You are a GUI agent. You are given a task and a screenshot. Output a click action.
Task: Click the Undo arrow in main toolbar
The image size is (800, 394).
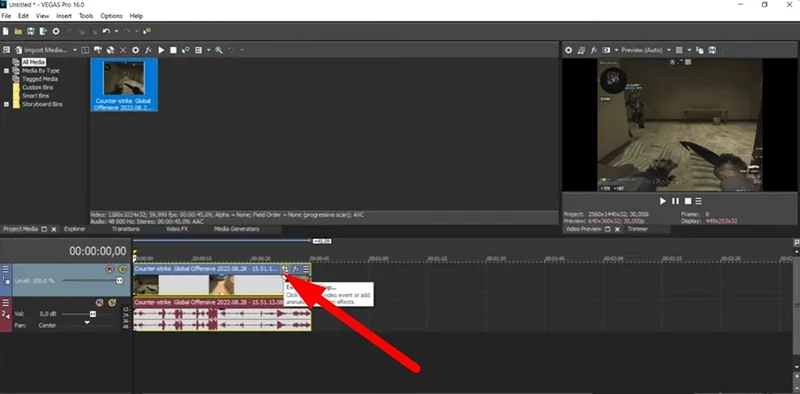click(x=106, y=32)
